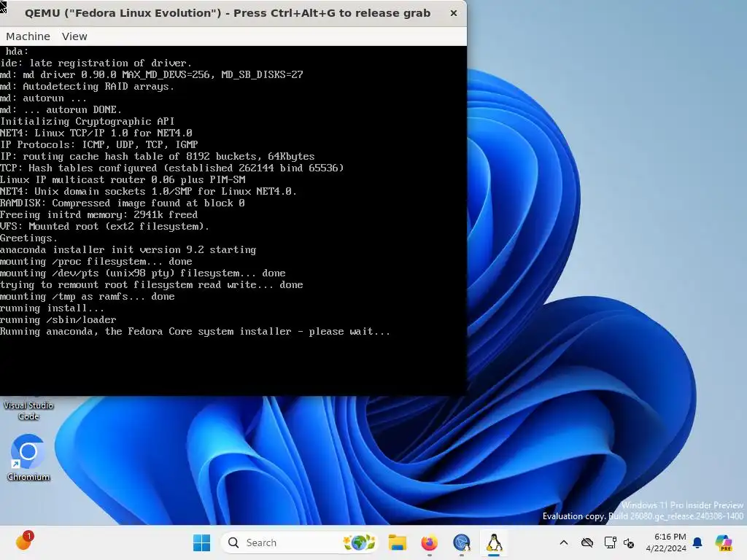Close the QEMU Fedora Linux Evolution window
The image size is (747, 560).
[454, 13]
